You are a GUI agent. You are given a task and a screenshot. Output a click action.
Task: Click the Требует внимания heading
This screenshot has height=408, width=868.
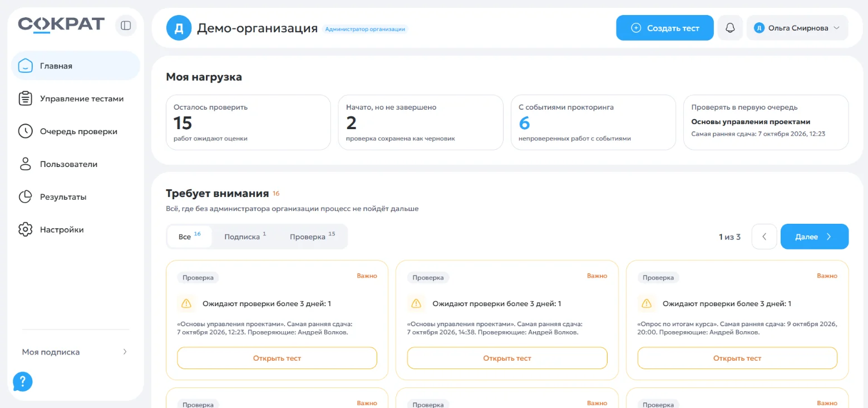click(218, 194)
